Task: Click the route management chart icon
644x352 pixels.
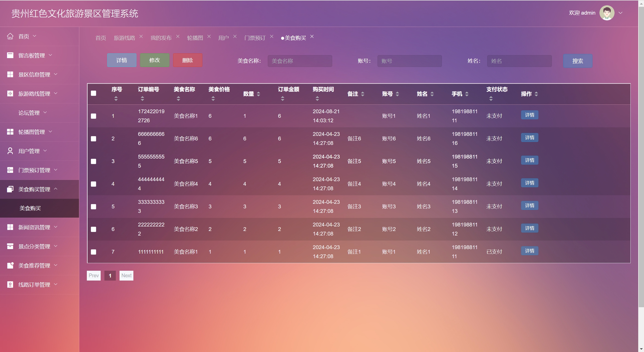Action: point(10,94)
